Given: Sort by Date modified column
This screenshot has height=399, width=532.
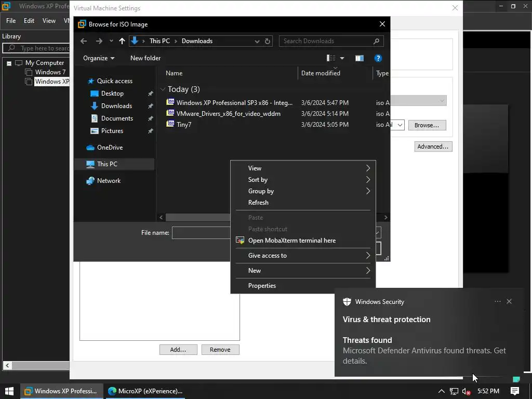Looking at the screenshot, I should (321, 73).
